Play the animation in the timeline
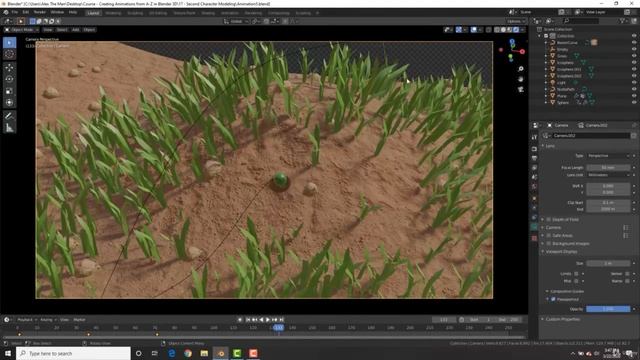640x360 pixels. pos(268,320)
